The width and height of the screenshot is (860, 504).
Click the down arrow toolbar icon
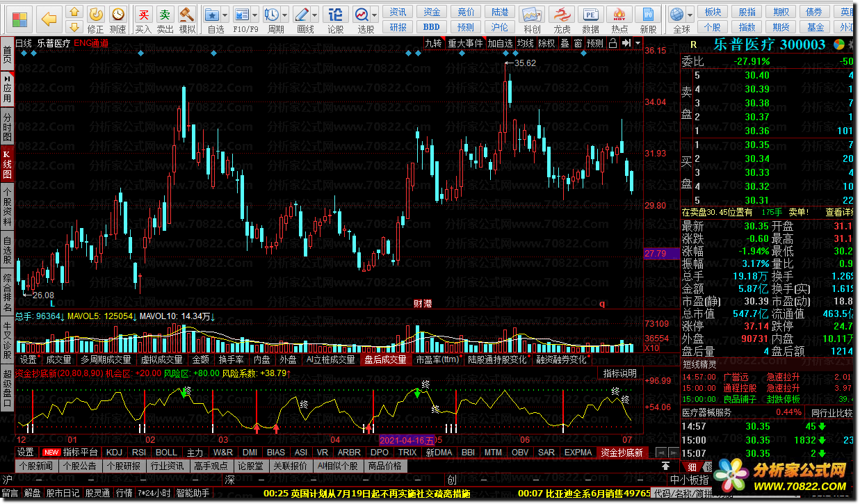pos(73,29)
